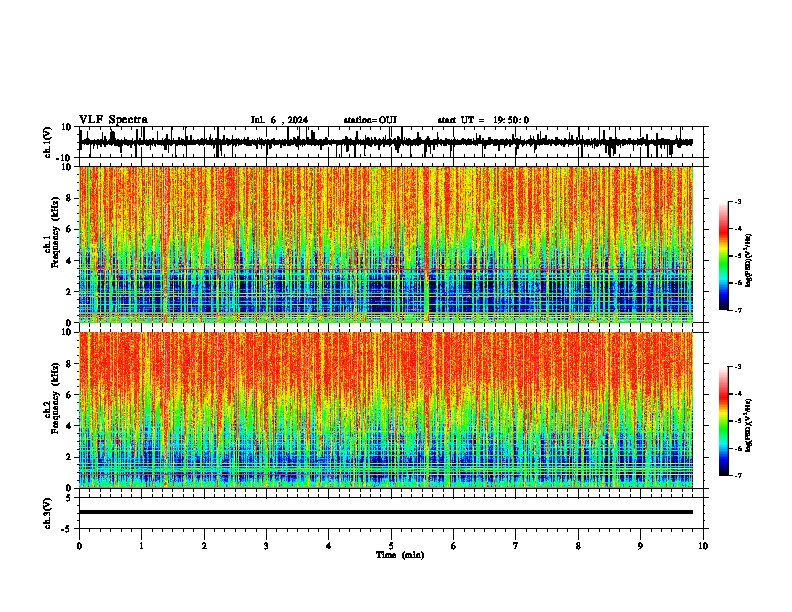Click the time axis tick label "1"
792x612 pixels.
[x=141, y=546]
